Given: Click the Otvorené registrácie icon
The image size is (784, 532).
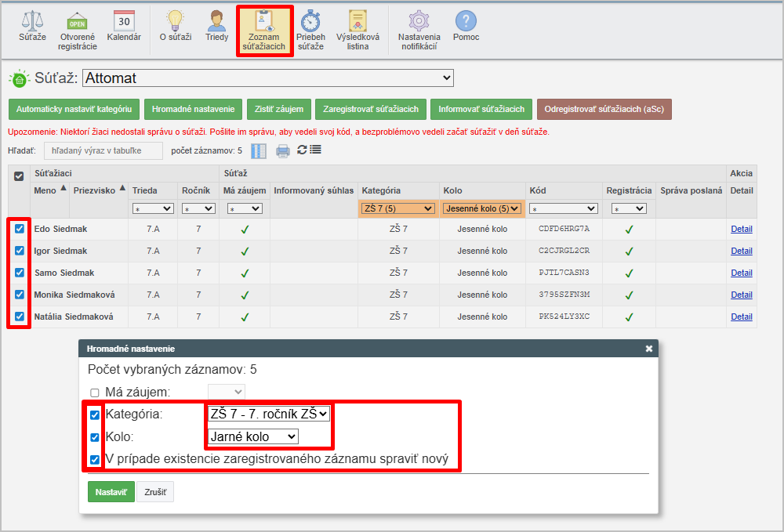Looking at the screenshot, I should tap(78, 22).
